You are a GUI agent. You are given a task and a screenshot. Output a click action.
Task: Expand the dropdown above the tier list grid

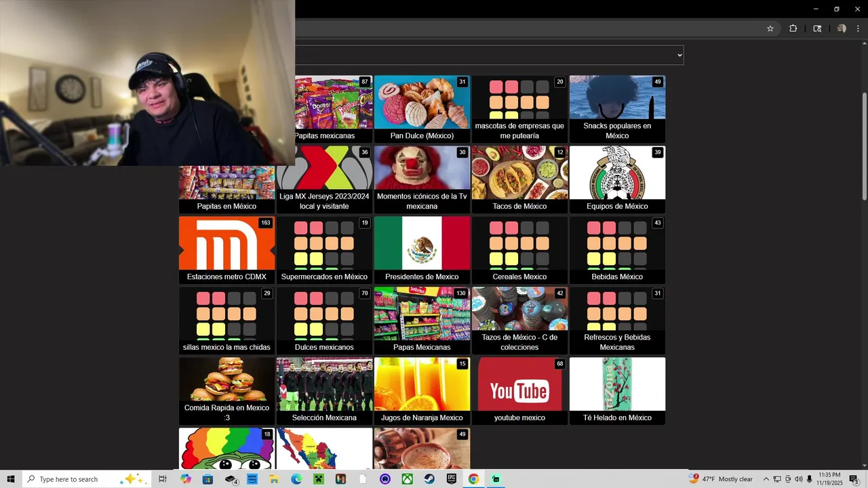(x=489, y=55)
